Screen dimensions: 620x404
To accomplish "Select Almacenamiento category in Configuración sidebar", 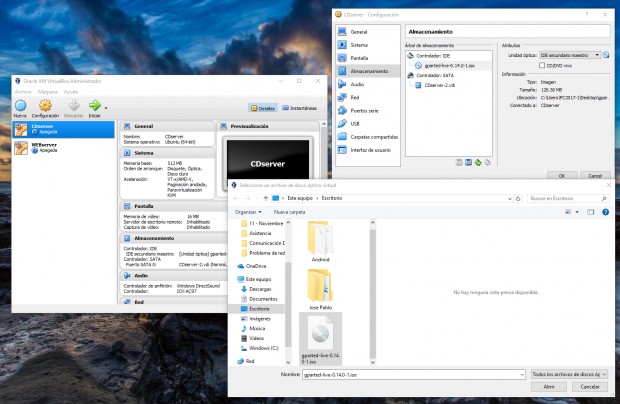I will coord(368,71).
